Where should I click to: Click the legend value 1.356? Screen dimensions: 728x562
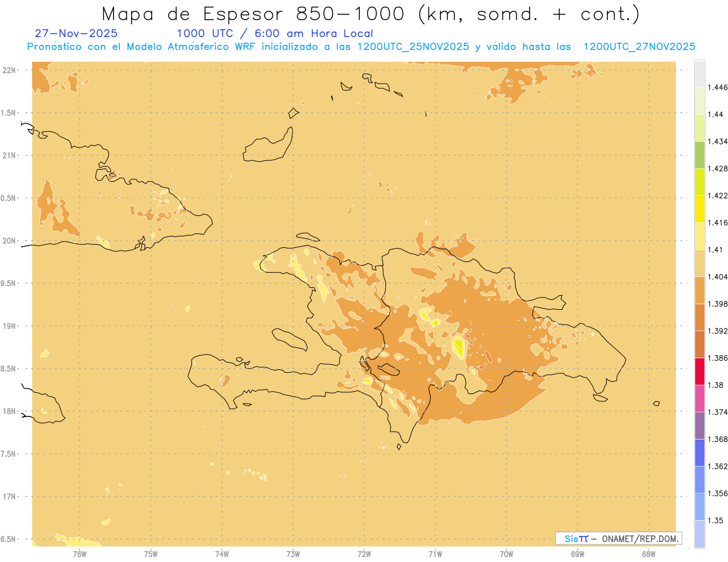click(x=717, y=493)
